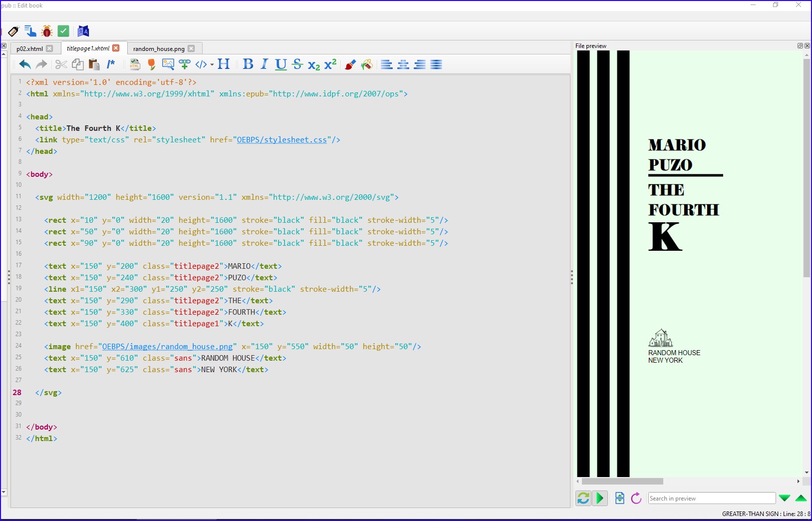Open the dropdown arrow beside the </> icon
The height and width of the screenshot is (521, 812).
[212, 64]
